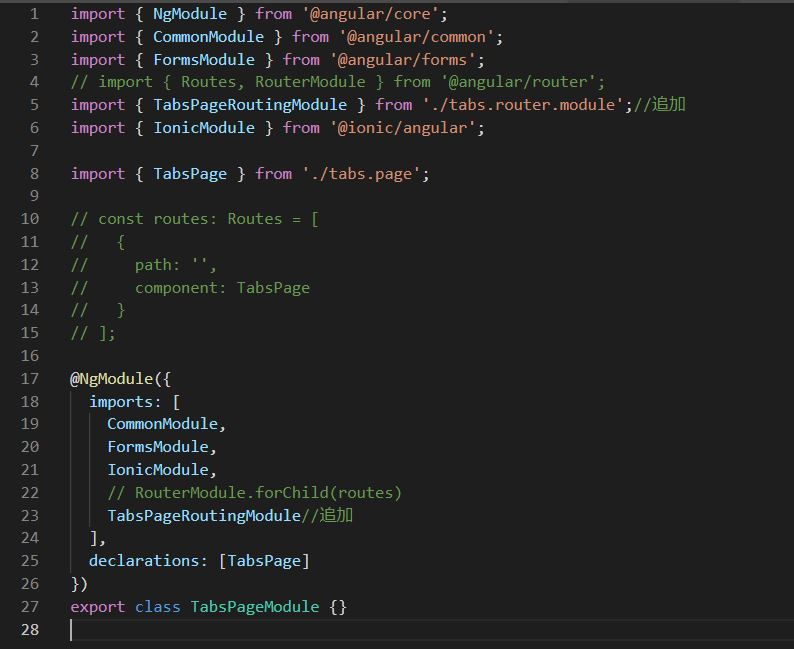The image size is (794, 649).
Task: Click the 'declarations' property key
Action: pos(147,561)
